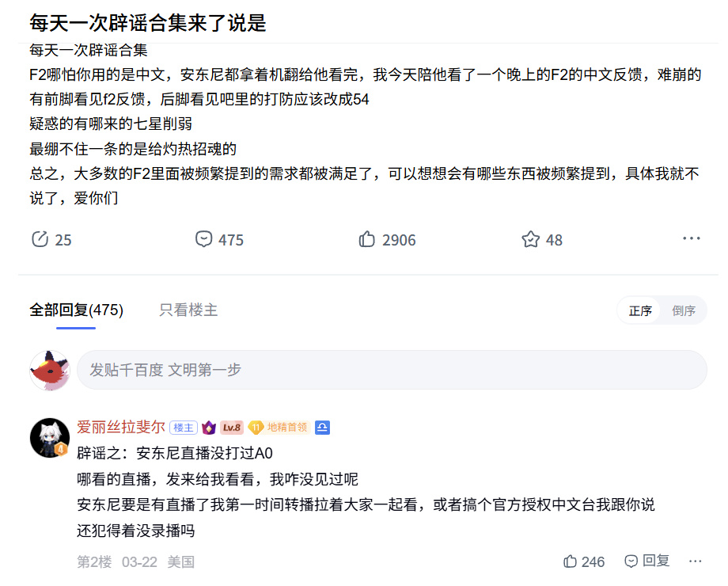Switch sort order to 正序
Screen dimensions: 728x586
point(640,310)
